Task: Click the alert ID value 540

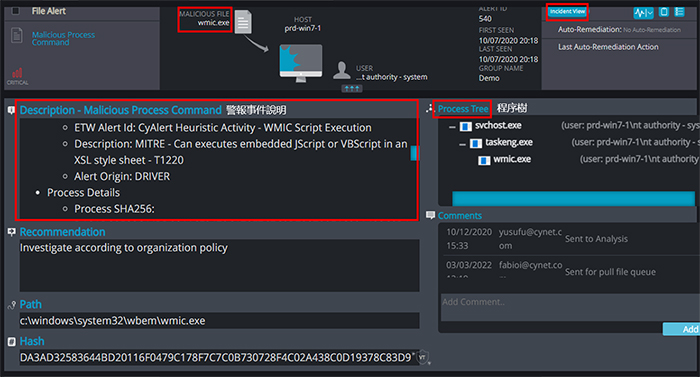Action: click(x=485, y=19)
